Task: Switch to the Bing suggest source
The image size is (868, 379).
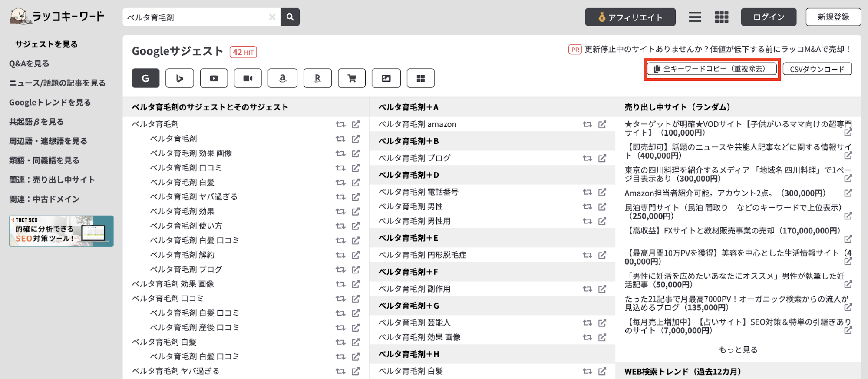Action: coord(179,78)
